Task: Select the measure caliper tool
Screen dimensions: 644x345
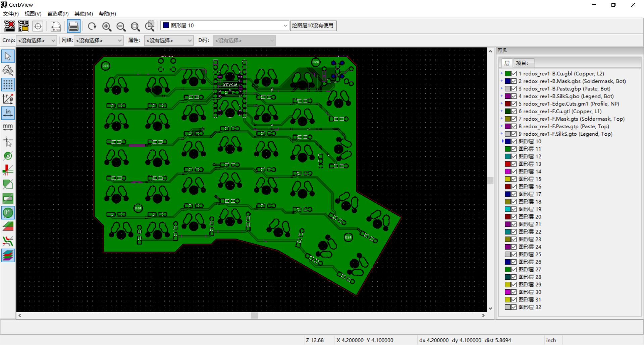Action: (x=8, y=70)
